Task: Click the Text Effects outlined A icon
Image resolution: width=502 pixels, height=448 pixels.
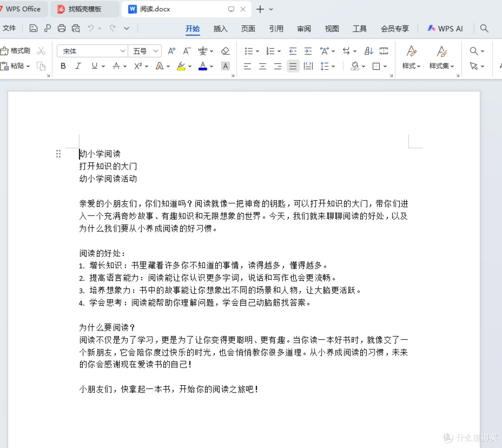Action: (159, 66)
